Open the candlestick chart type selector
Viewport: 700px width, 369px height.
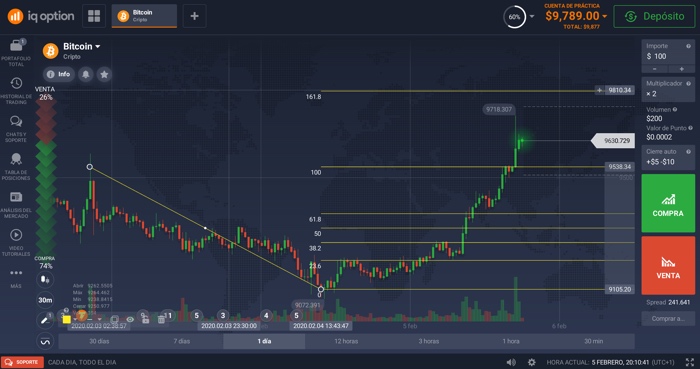point(45,280)
